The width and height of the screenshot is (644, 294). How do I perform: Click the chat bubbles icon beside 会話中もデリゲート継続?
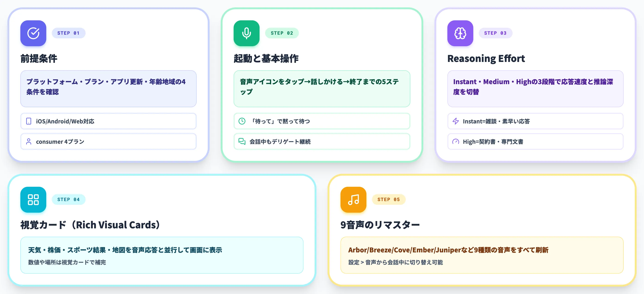(x=242, y=142)
